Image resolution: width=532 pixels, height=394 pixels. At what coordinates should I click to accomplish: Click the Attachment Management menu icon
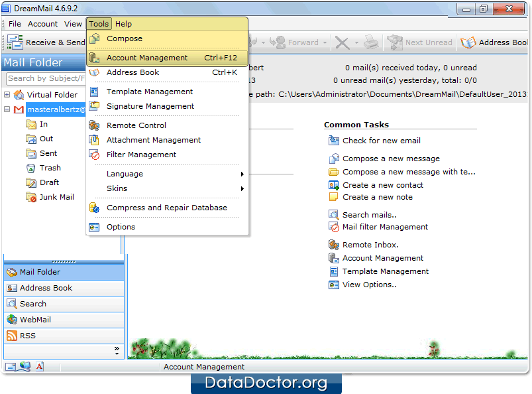click(94, 140)
